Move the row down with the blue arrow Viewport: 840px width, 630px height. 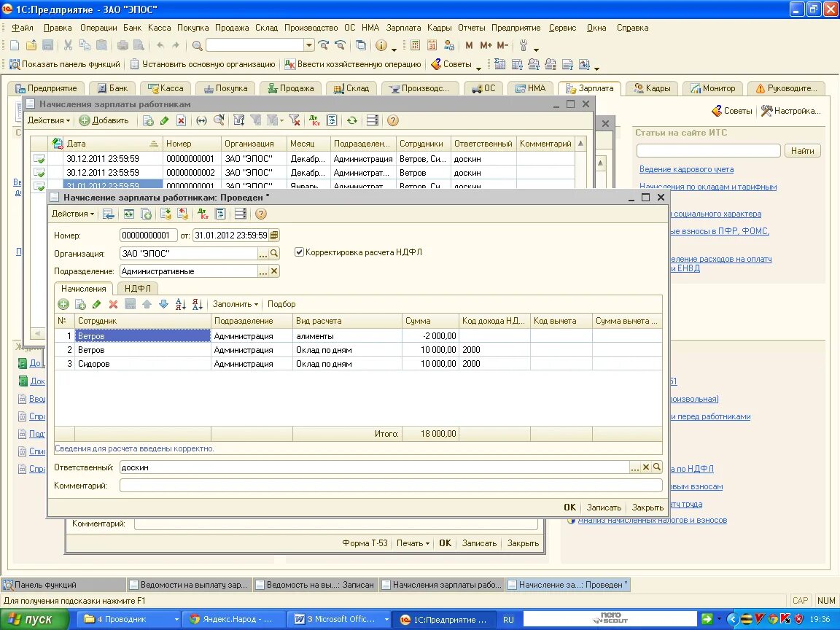tap(163, 304)
